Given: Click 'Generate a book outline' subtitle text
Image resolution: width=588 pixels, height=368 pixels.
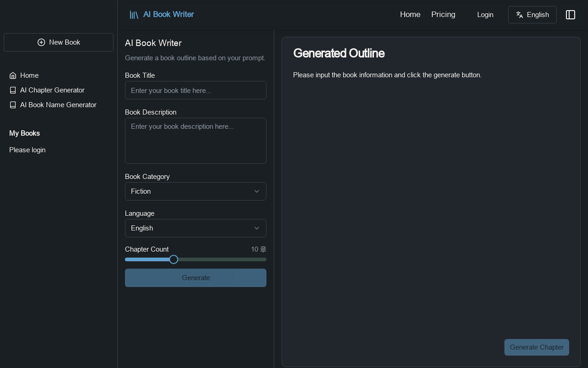Looking at the screenshot, I should 195,58.
